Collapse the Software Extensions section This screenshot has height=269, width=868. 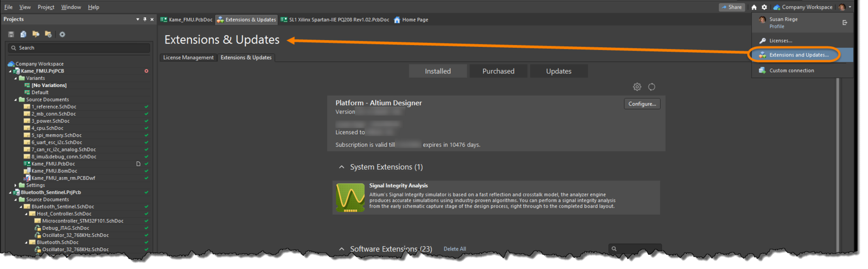tap(341, 249)
